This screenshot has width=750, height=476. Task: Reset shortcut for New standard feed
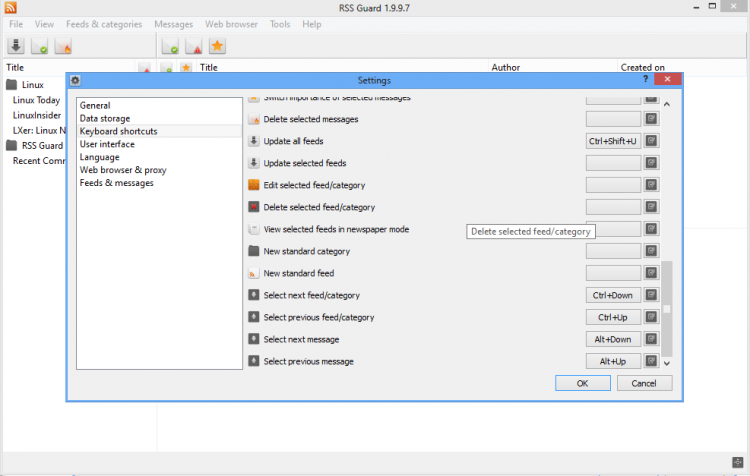[651, 273]
